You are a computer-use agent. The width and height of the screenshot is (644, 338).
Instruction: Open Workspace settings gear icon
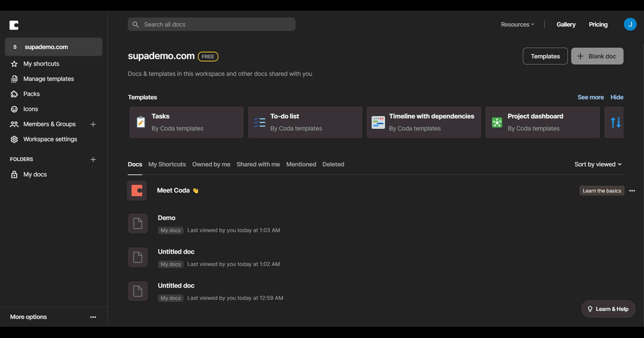coord(14,139)
